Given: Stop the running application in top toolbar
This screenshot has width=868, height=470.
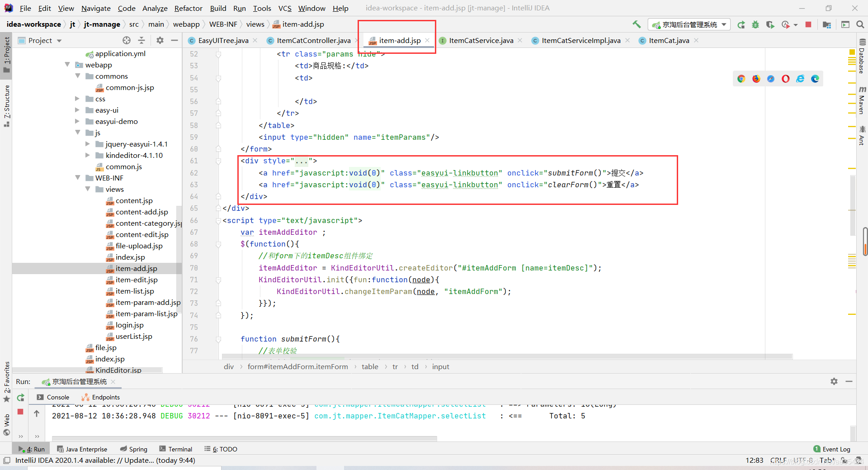Looking at the screenshot, I should click(x=808, y=25).
